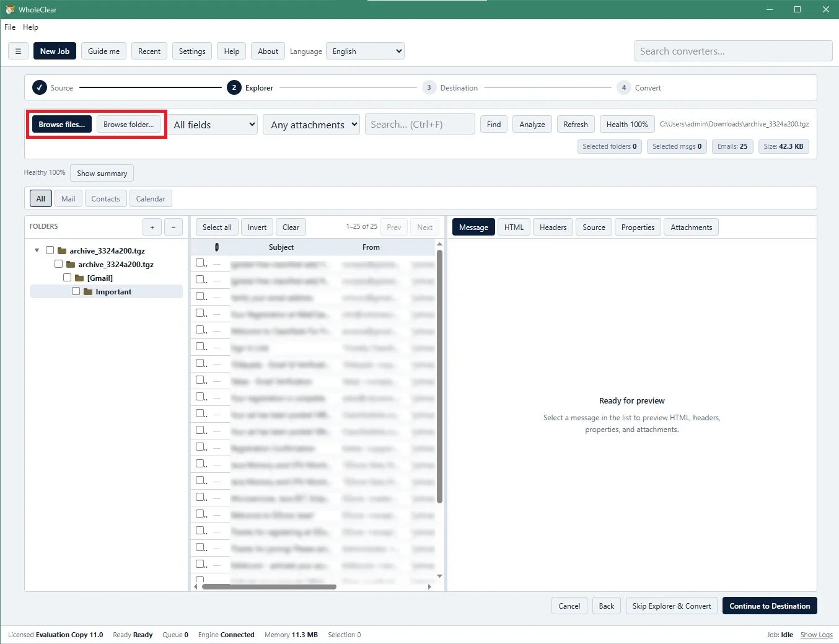This screenshot has width=839, height=644.
Task: Tick the fifth message row checkbox
Action: [200, 330]
